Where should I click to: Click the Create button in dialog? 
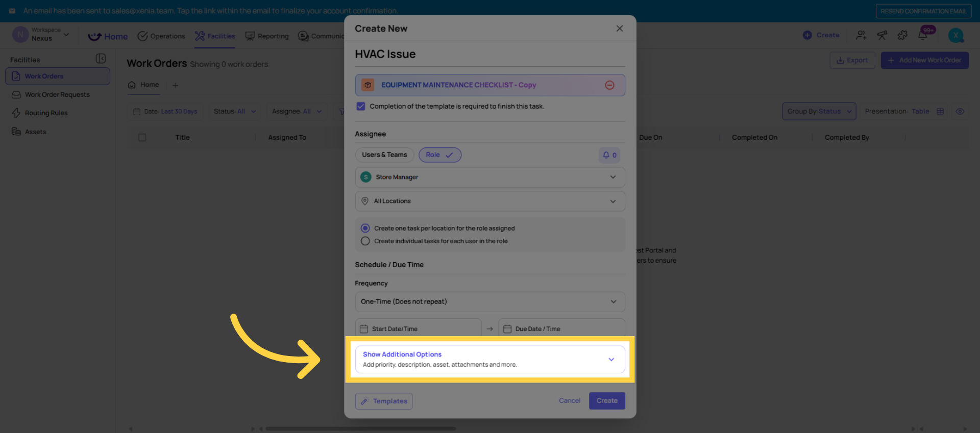click(607, 401)
